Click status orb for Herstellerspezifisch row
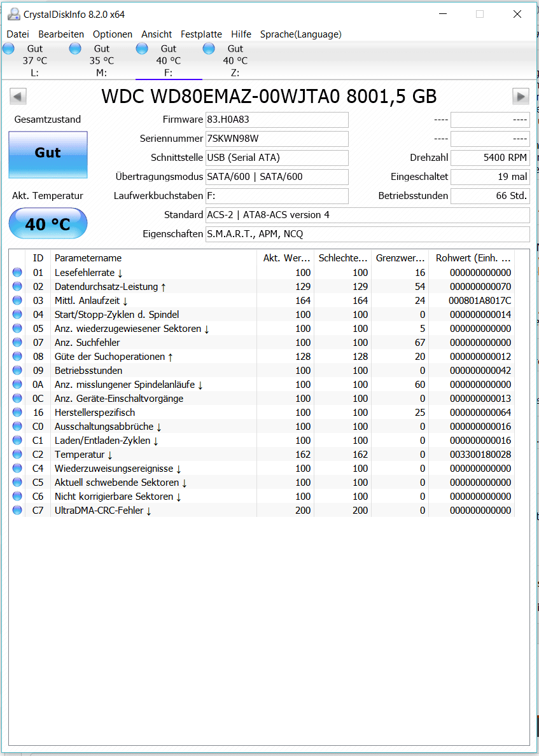The height and width of the screenshot is (756, 539). click(17, 412)
